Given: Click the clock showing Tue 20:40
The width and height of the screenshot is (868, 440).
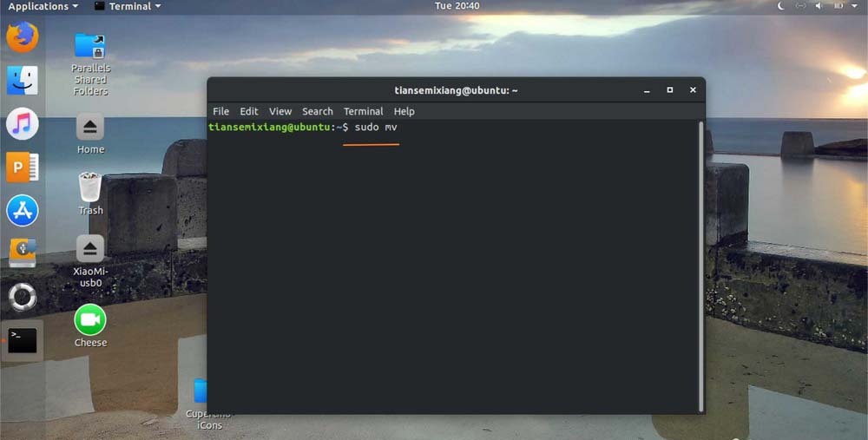Looking at the screenshot, I should pos(457,6).
